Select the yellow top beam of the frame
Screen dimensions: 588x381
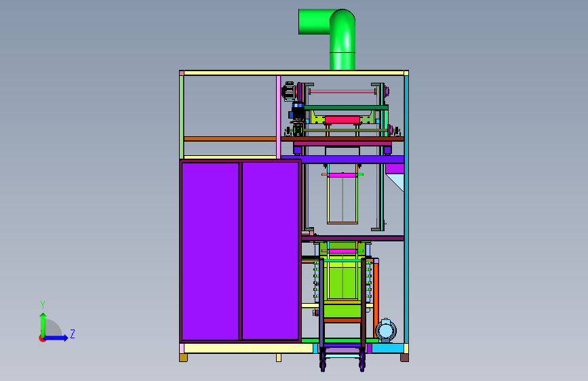coord(294,73)
